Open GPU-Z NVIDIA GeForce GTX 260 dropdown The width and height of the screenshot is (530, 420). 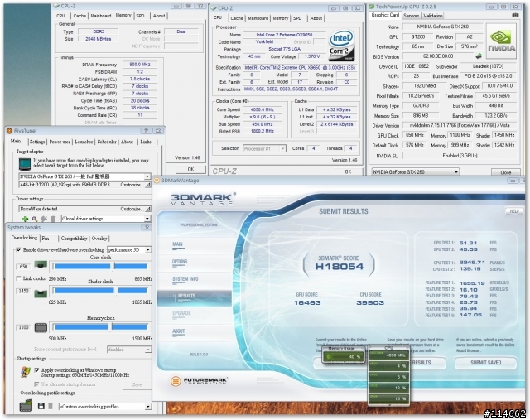coord(456,171)
